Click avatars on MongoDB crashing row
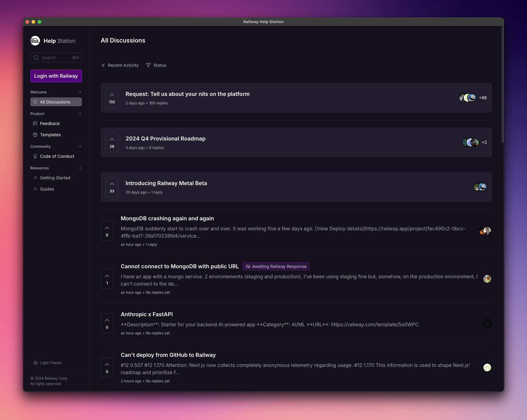This screenshot has width=527, height=420. pos(485,231)
